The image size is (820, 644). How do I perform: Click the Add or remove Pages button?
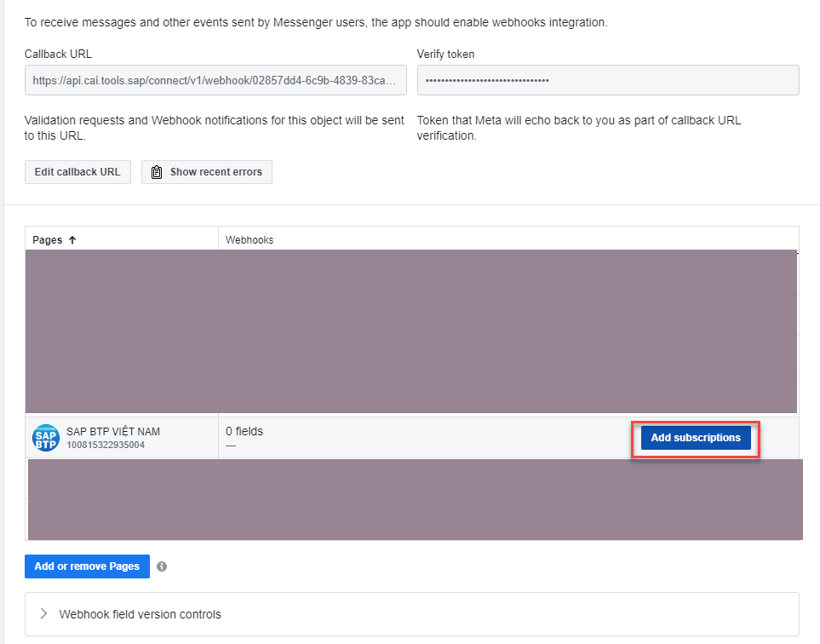[87, 566]
